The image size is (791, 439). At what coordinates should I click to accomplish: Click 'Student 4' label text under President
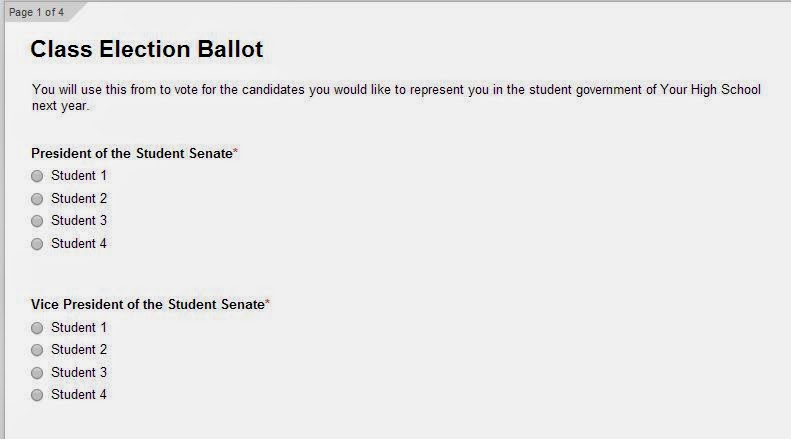(79, 244)
